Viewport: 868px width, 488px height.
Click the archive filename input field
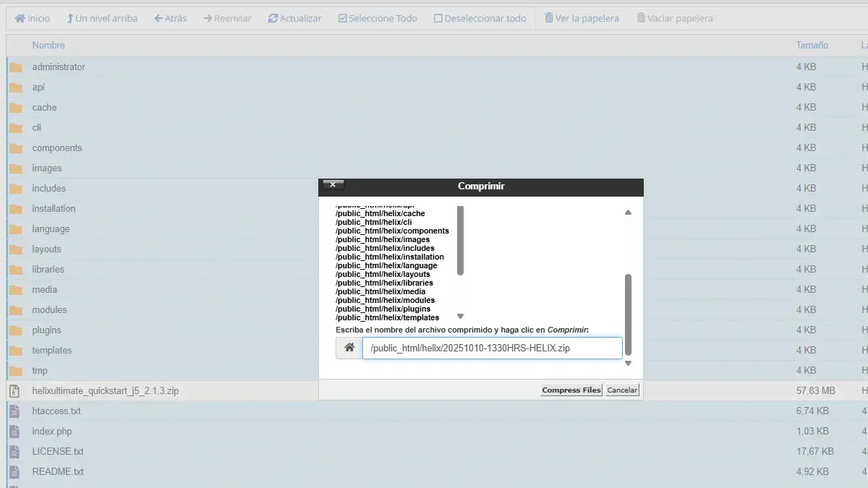click(492, 348)
